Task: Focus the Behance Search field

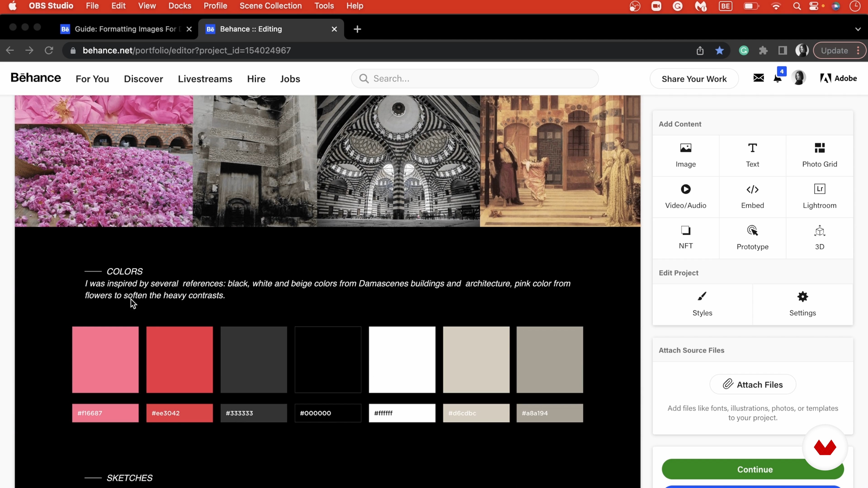Action: tap(474, 78)
